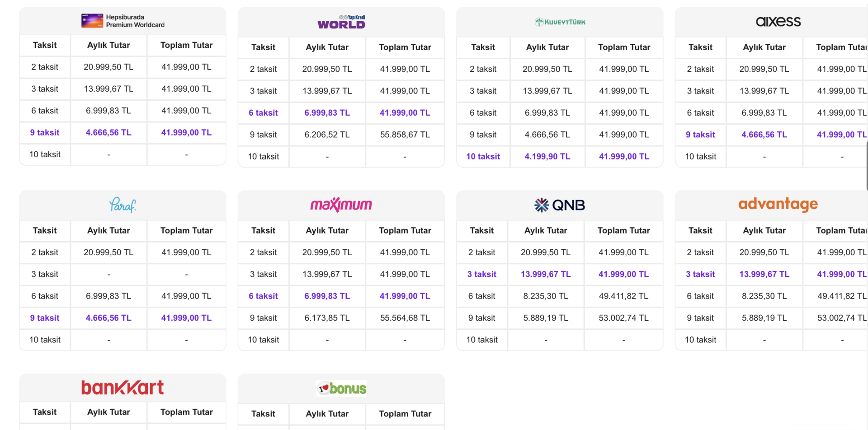Select highlighted 6 taksit in World table
This screenshot has width=868, height=430.
(x=263, y=113)
